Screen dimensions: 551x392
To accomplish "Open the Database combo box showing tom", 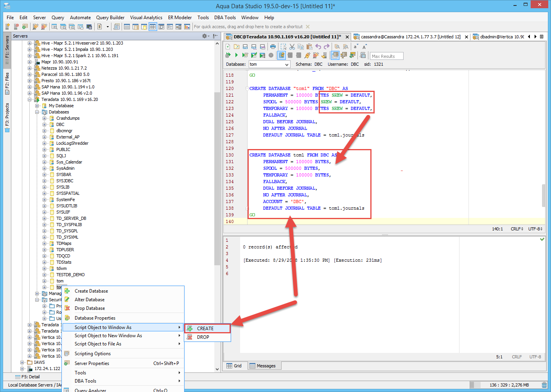I will (x=269, y=64).
